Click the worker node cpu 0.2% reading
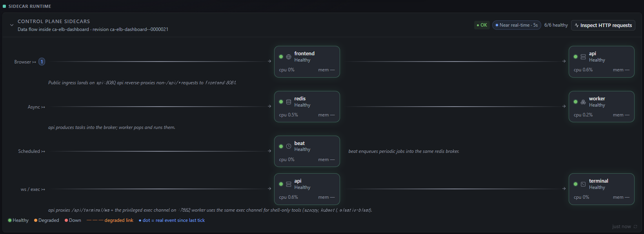This screenshot has height=234, width=644. pos(583,115)
